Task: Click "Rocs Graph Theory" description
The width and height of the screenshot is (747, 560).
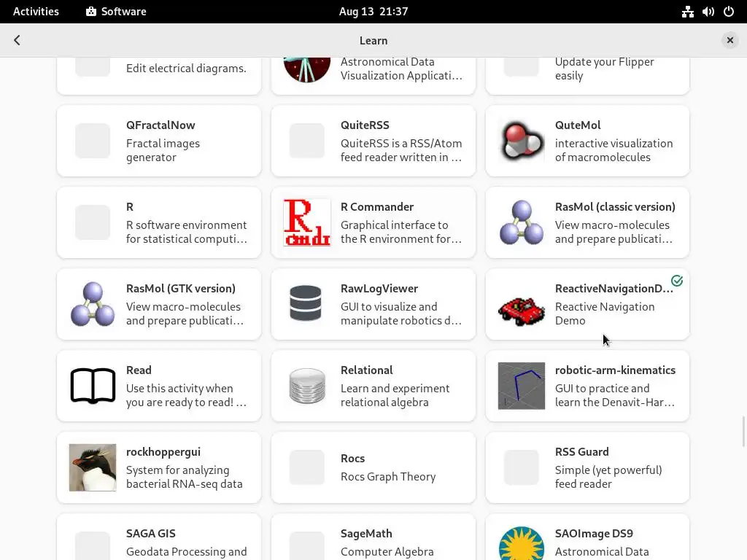Action: point(388,477)
